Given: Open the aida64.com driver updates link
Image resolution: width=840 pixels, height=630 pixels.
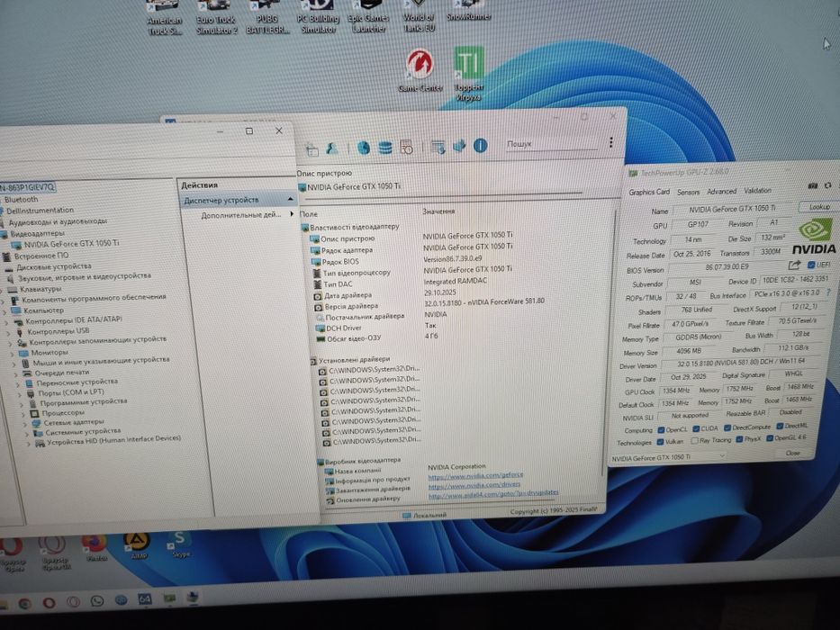Looking at the screenshot, I should 493,494.
